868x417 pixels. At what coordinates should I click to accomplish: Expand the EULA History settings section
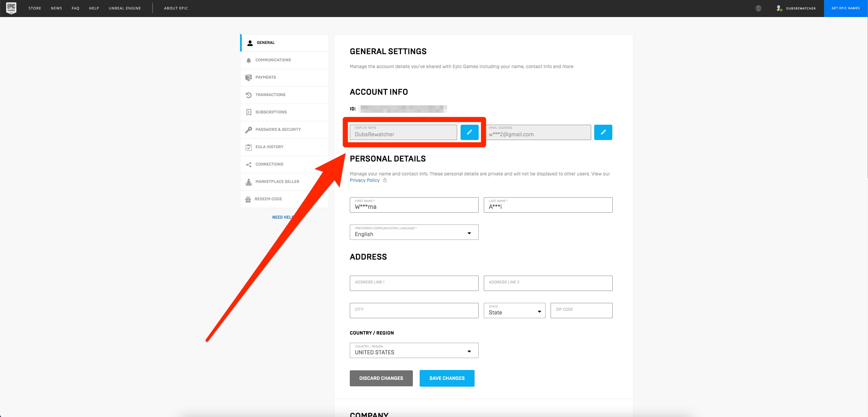[270, 146]
